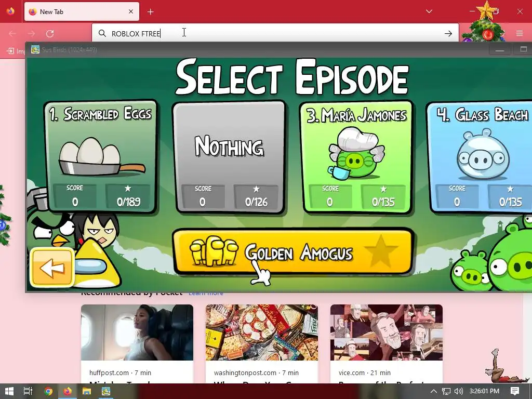This screenshot has width=532, height=399.
Task: Open a new tab with plus button
Action: [x=150, y=12]
